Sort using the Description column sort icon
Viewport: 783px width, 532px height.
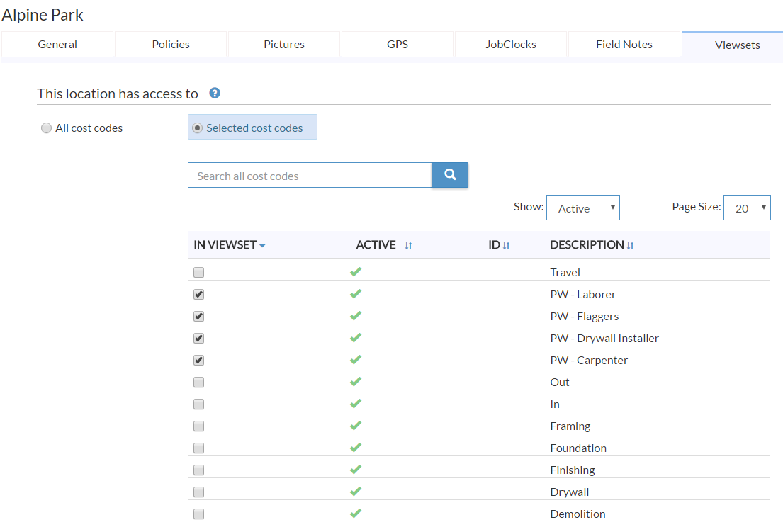630,245
